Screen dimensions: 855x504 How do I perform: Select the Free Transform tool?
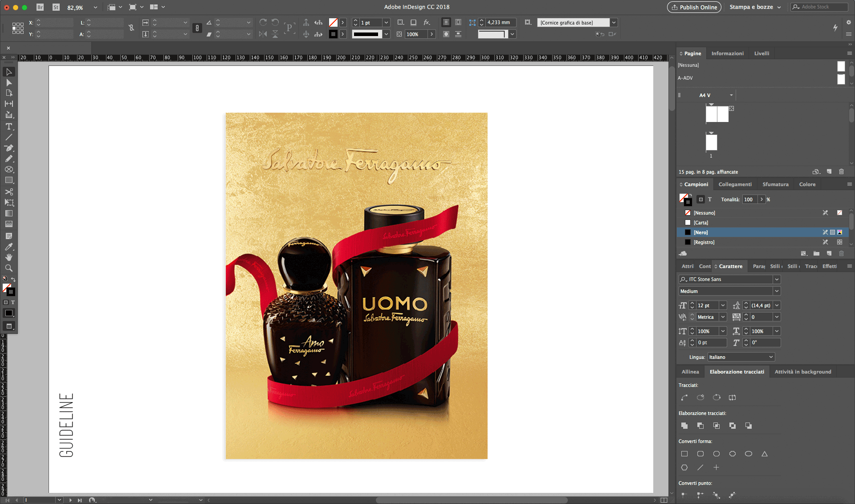click(9, 203)
